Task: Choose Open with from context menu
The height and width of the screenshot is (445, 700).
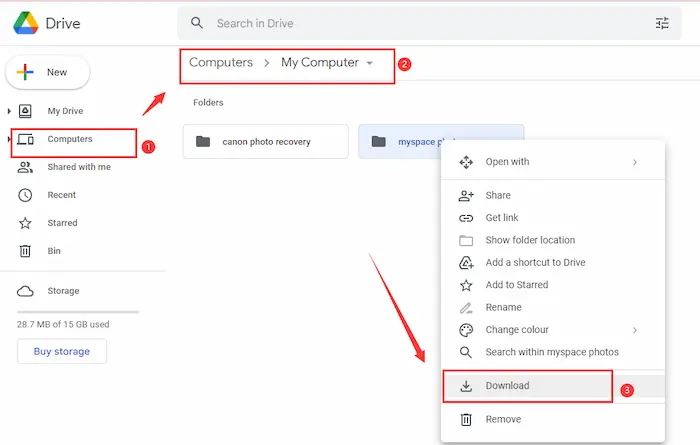Action: click(x=553, y=162)
